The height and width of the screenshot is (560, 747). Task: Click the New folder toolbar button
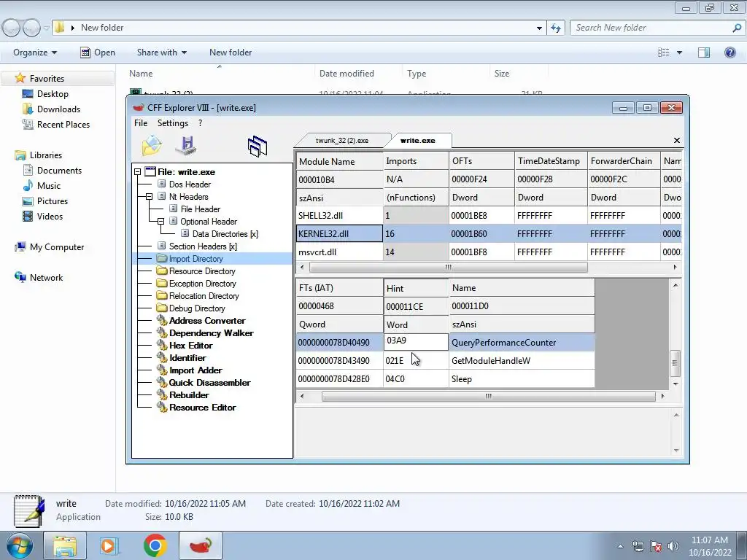pos(231,52)
